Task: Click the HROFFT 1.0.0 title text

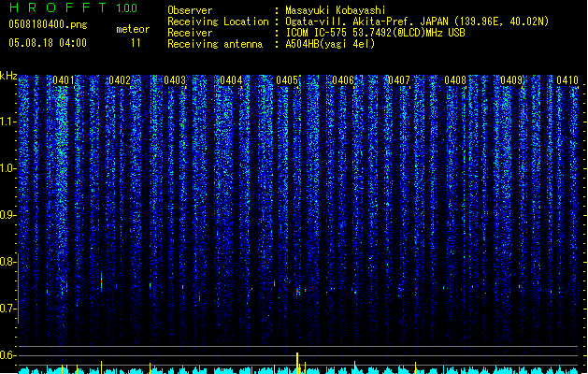Action: (x=73, y=7)
